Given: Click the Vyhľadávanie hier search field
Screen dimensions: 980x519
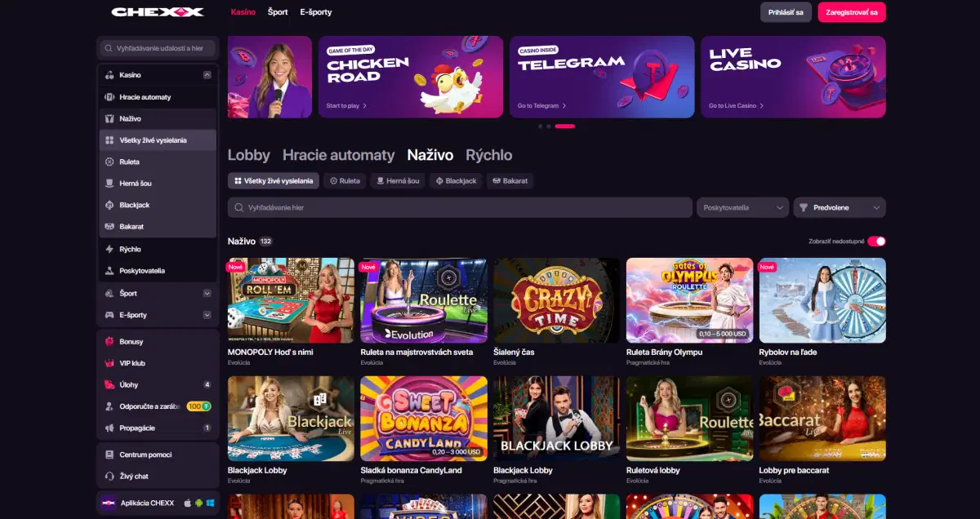Looking at the screenshot, I should [x=460, y=207].
